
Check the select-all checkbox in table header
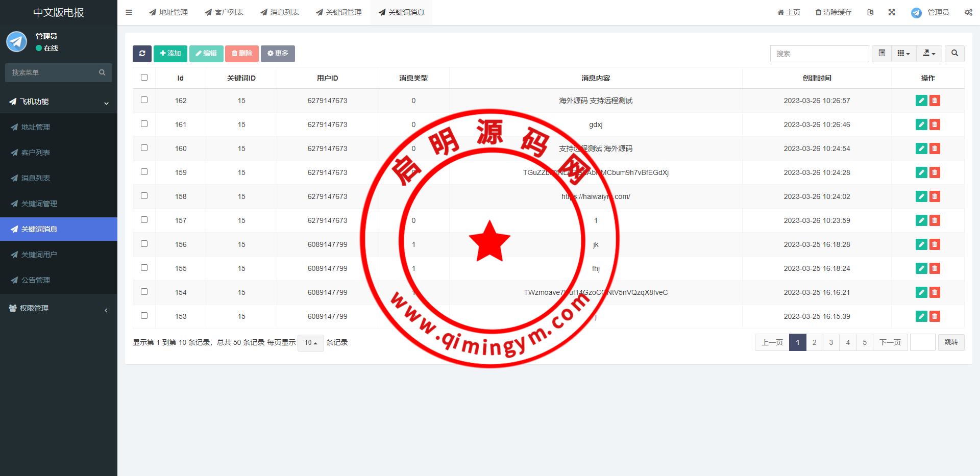[144, 78]
